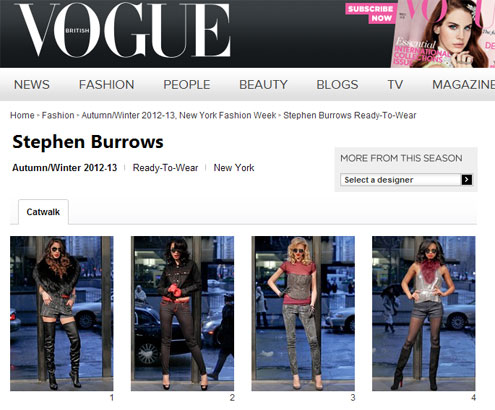This screenshot has height=410, width=495.
Task: Click the British Vogue logo
Action: point(123,30)
